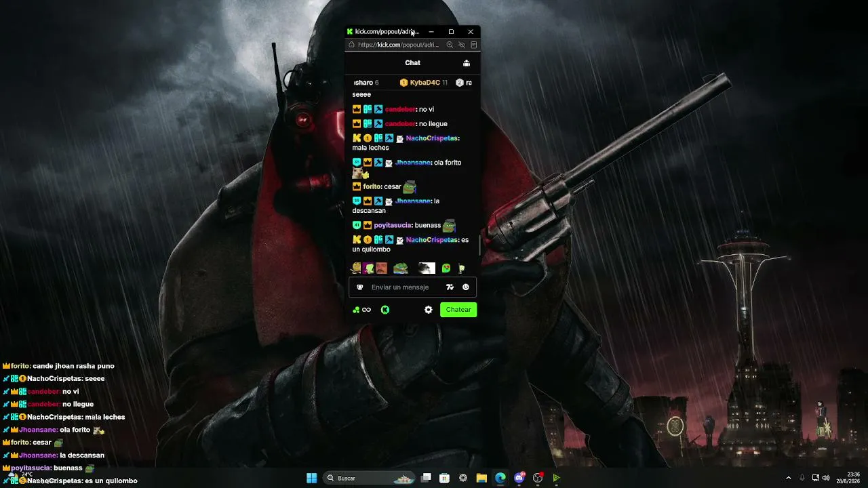Click the taskbar Buscar search box
This screenshot has height=488, width=868.
369,478
